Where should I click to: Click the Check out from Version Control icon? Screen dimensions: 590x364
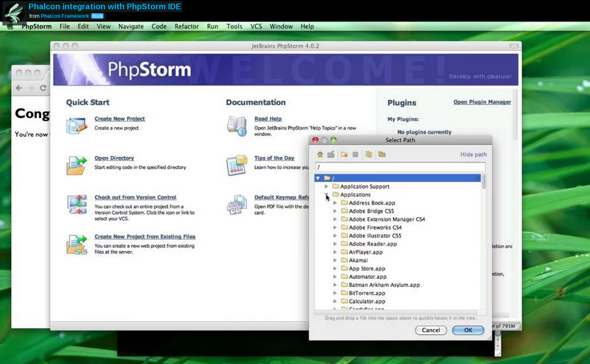[76, 204]
